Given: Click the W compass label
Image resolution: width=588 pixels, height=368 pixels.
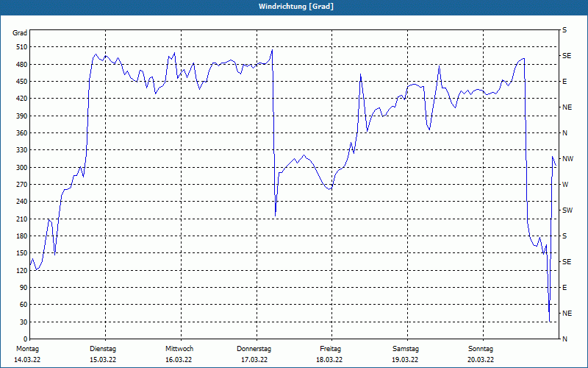Looking at the screenshot, I should click(565, 185).
